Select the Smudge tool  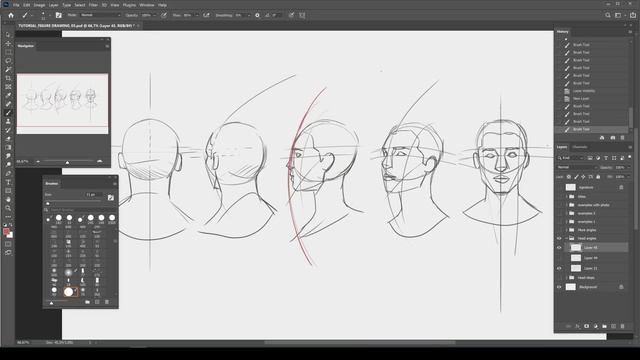(8, 156)
